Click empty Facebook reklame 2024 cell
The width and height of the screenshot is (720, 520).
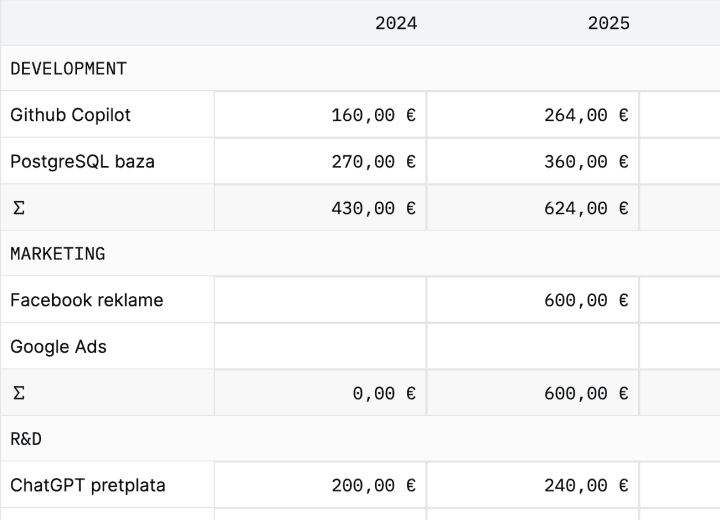coord(320,300)
